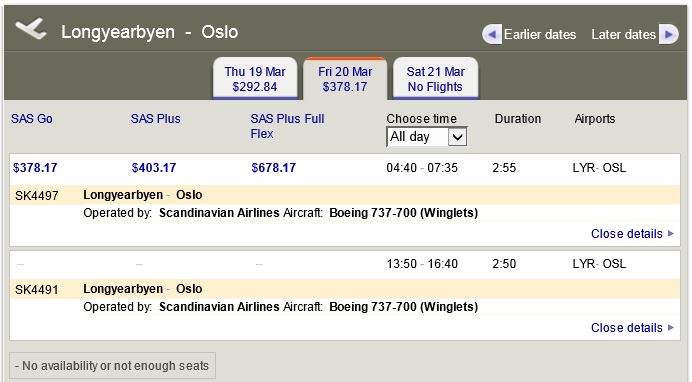Choose the $403.17 SAS Plus fare
This screenshot has height=382, width=692.
pyautogui.click(x=154, y=168)
